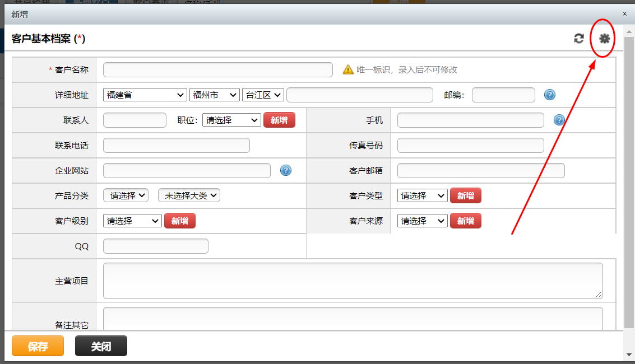The height and width of the screenshot is (364, 635).
Task: Click the QQ input field
Action: pyautogui.click(x=156, y=246)
